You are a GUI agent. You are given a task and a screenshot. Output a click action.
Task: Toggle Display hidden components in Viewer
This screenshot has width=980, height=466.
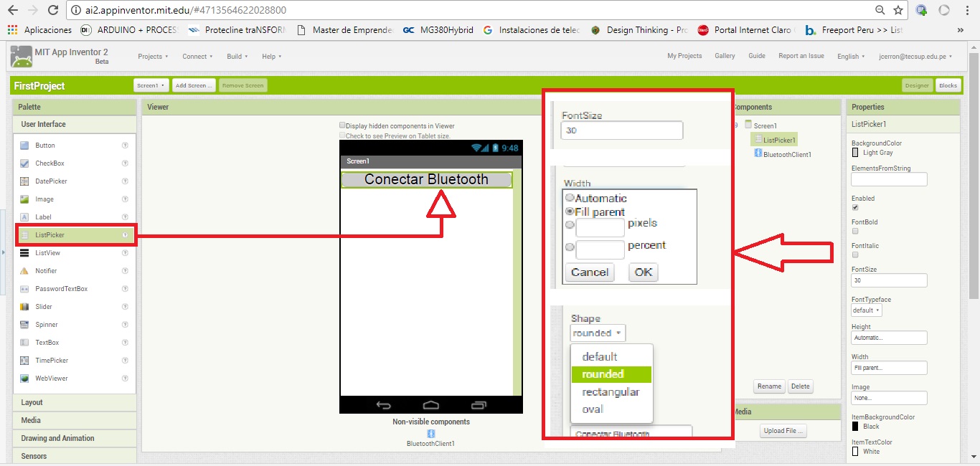pos(342,125)
